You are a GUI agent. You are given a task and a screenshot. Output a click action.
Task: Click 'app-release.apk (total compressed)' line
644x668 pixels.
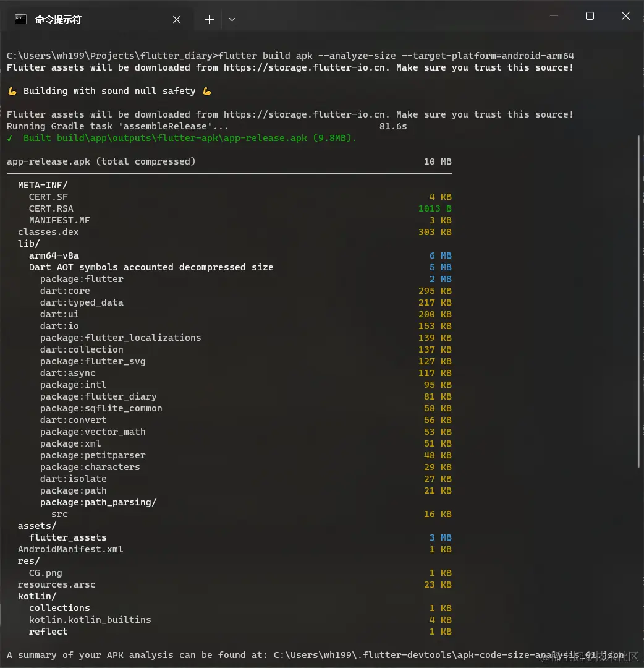point(229,161)
